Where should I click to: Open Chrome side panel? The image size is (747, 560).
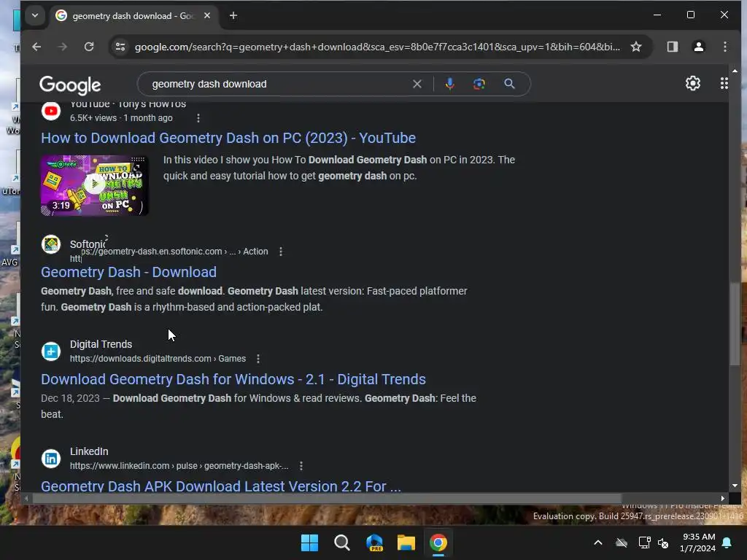(672, 47)
